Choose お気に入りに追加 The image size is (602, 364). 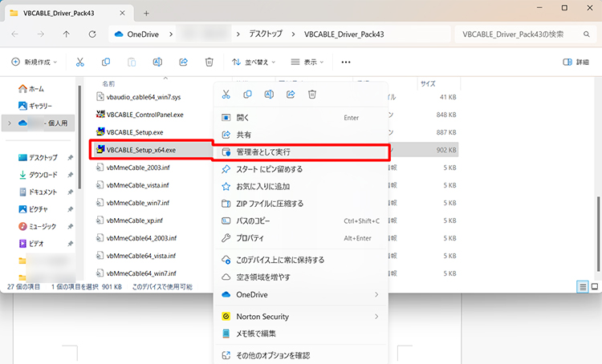click(x=301, y=187)
